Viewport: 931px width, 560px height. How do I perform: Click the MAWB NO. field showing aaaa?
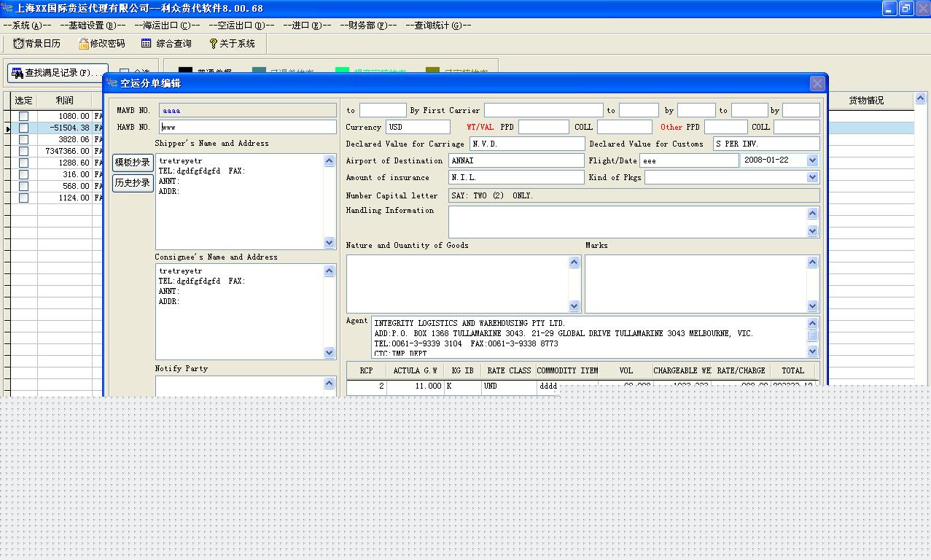click(x=248, y=110)
